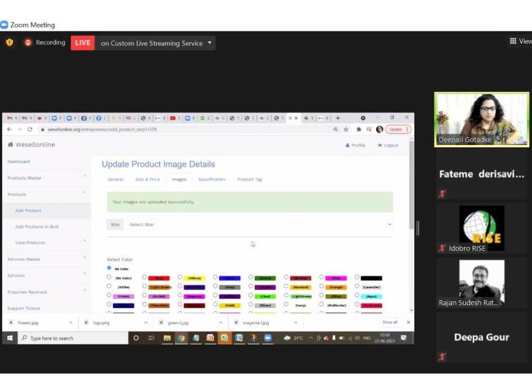Click the Zoom encryption shield icon
Screen dimensions: 532x392
10,43
